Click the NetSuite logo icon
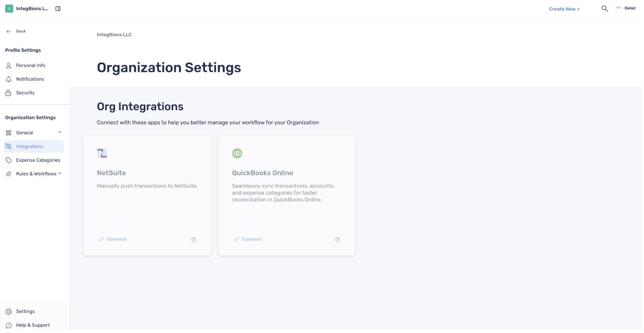The image size is (644, 333). click(x=102, y=153)
